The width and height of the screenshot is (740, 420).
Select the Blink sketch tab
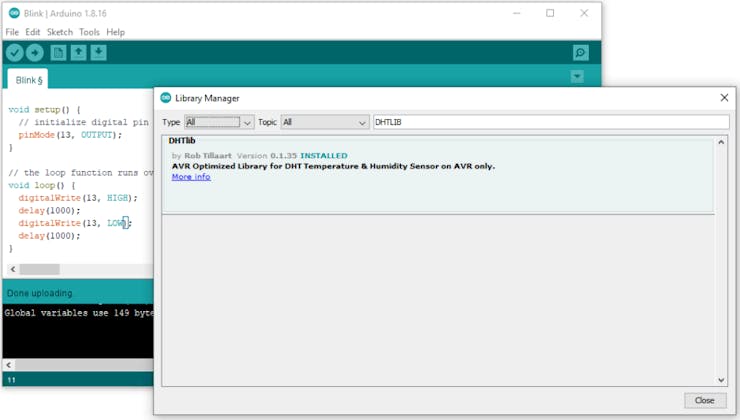28,80
